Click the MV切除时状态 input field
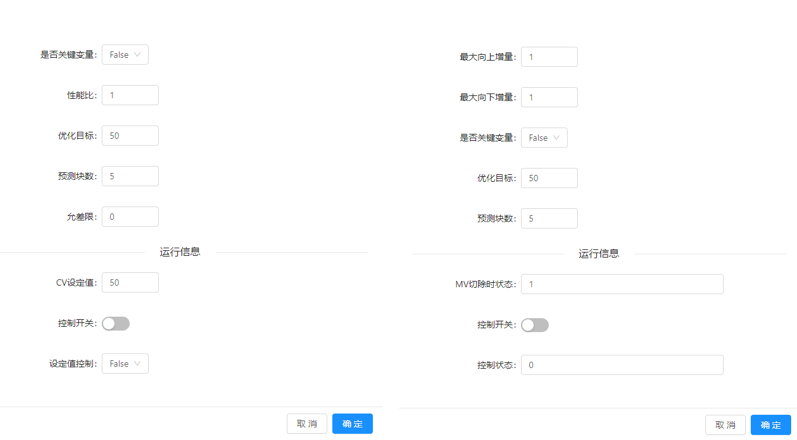Screen dimensions: 797x440 [621, 285]
